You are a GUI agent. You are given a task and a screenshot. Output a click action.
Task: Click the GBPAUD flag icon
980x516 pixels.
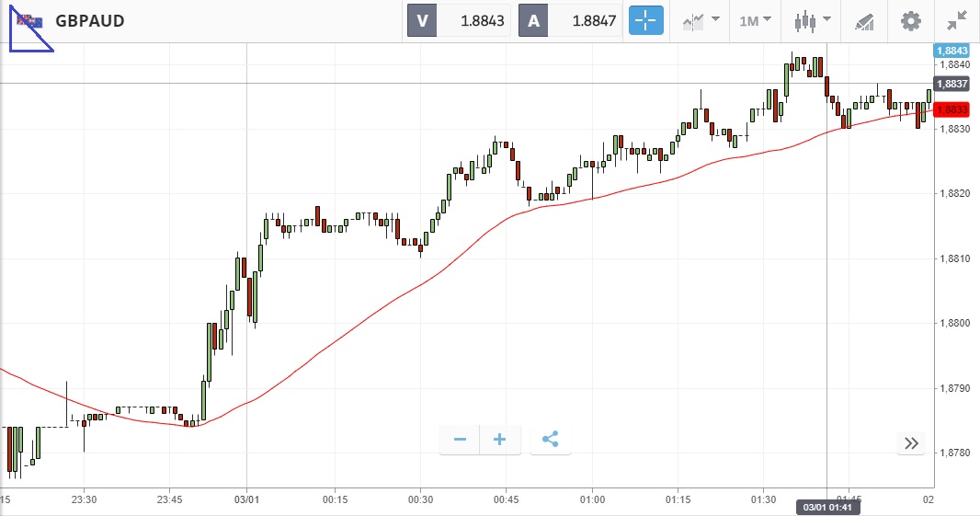29,20
